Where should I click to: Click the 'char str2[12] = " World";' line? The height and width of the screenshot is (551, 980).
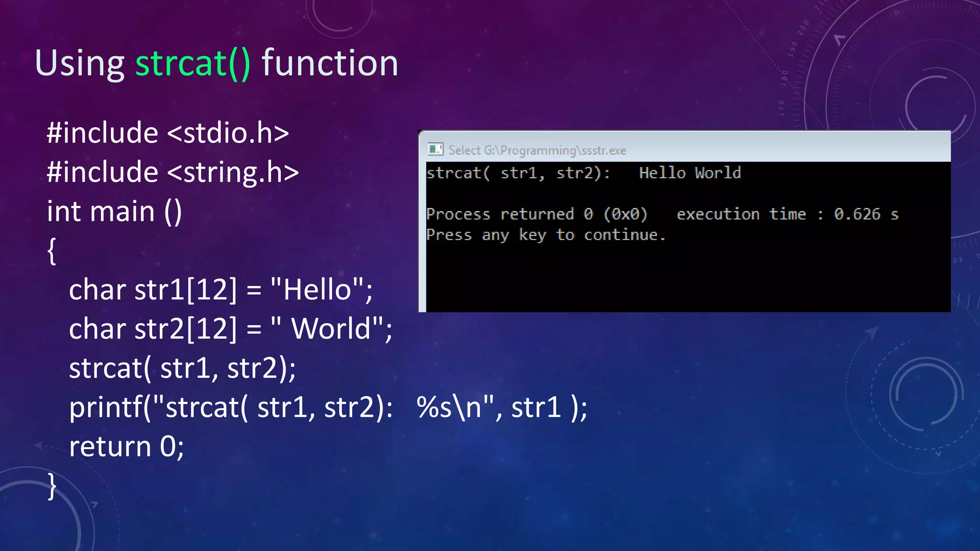coord(231,329)
